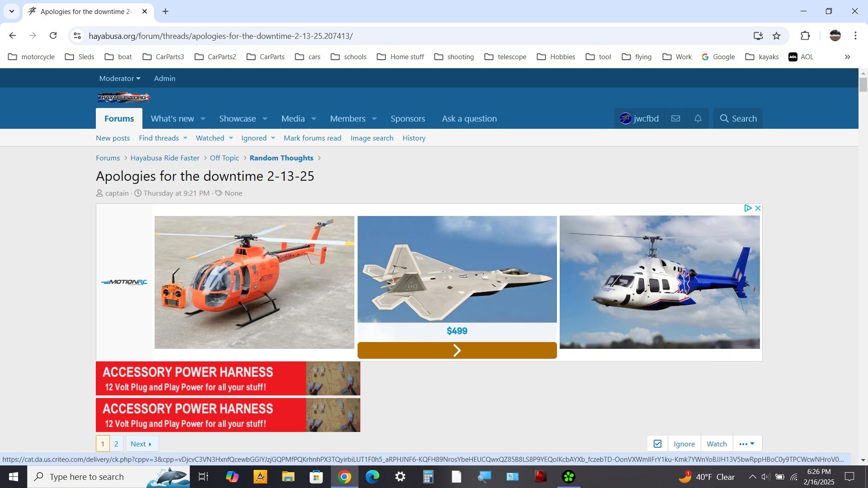
Task: Click the Next page button
Action: point(141,443)
